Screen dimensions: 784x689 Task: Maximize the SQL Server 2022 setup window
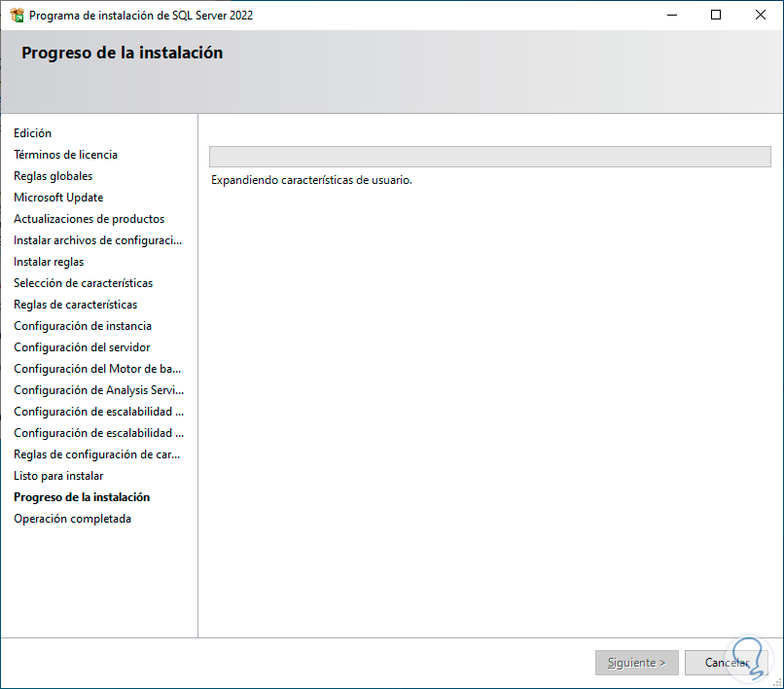716,15
